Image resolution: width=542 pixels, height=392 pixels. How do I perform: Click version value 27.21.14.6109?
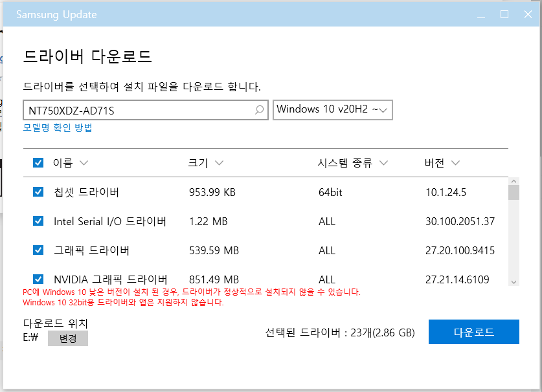[x=457, y=279]
